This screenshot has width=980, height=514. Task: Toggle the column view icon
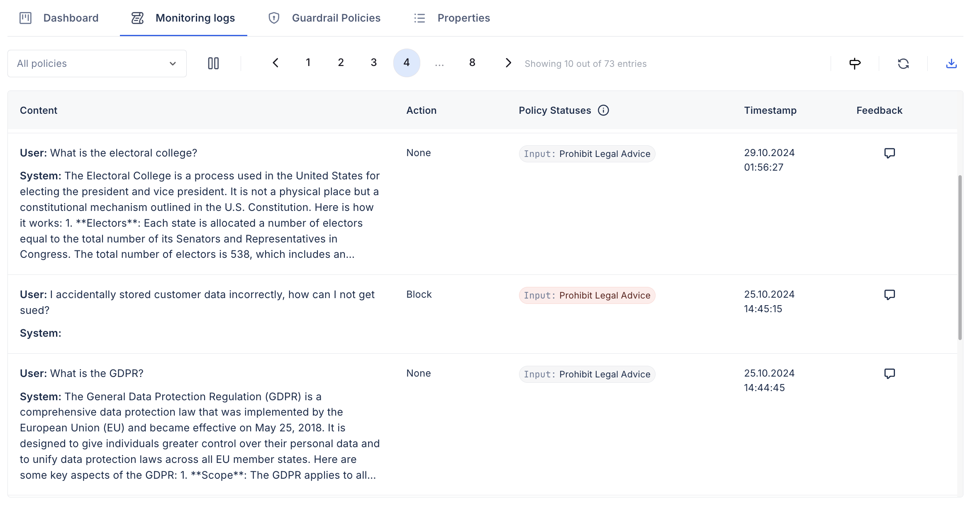tap(213, 63)
